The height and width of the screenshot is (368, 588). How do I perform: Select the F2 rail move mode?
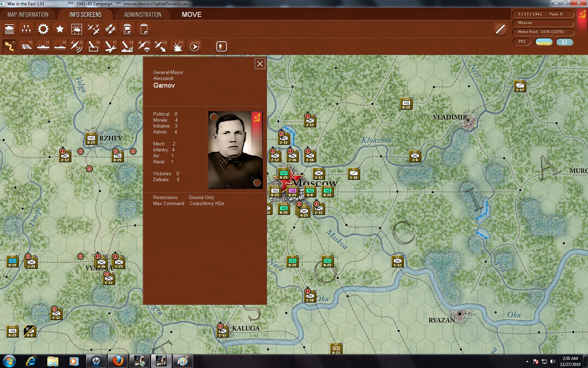coord(26,46)
